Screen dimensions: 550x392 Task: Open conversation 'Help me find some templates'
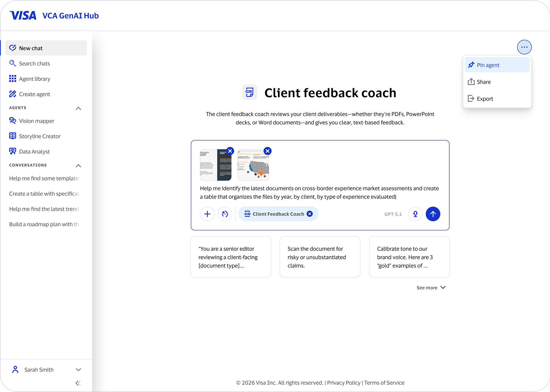45,178
